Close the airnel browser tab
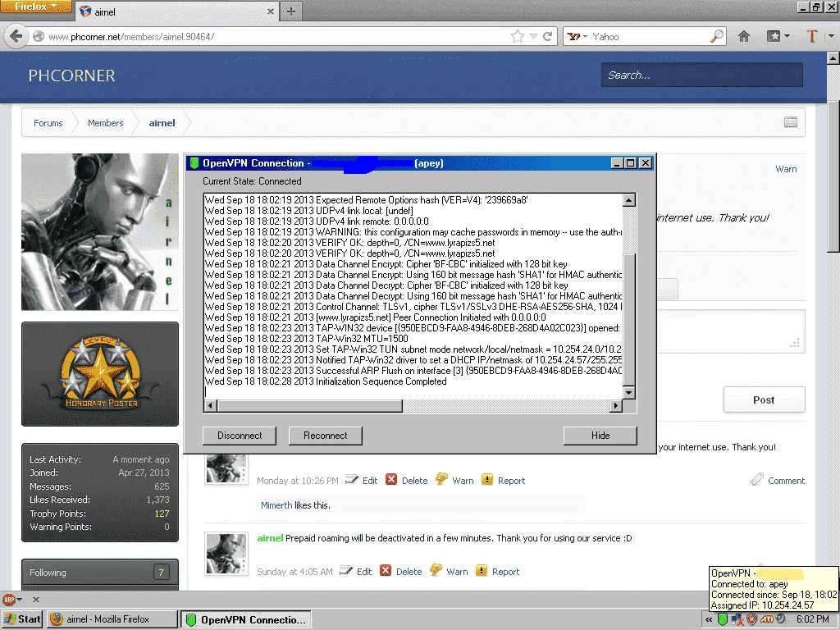 click(x=271, y=11)
